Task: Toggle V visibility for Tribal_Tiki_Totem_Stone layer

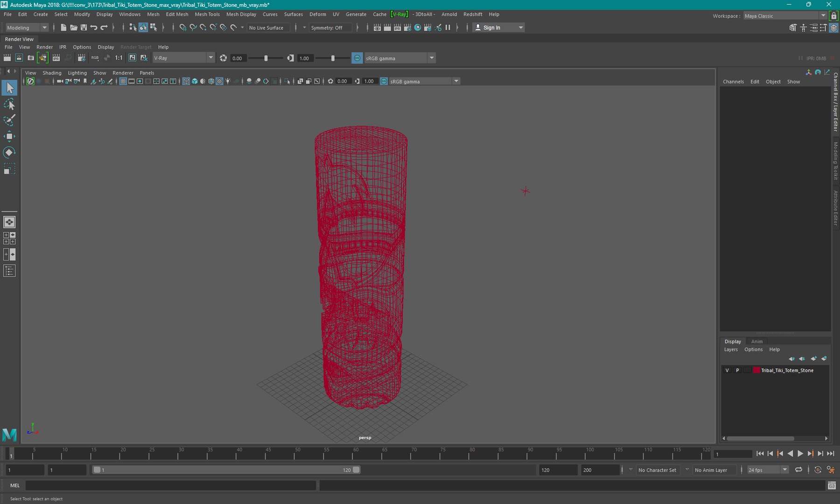Action: click(x=727, y=370)
